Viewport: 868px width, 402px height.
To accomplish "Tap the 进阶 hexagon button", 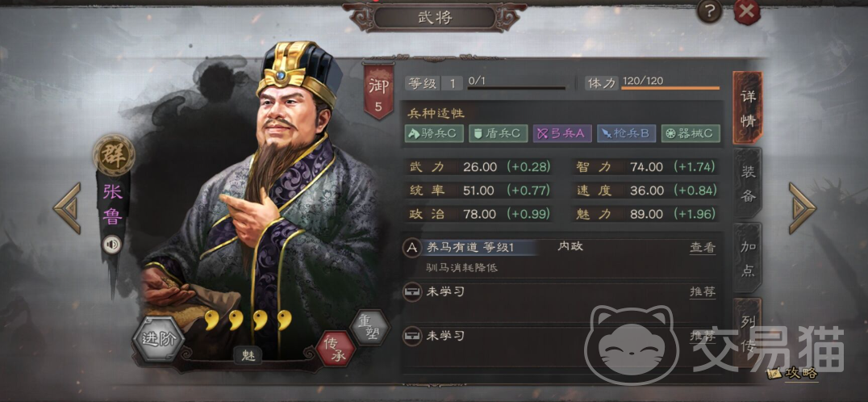I will coord(158,339).
